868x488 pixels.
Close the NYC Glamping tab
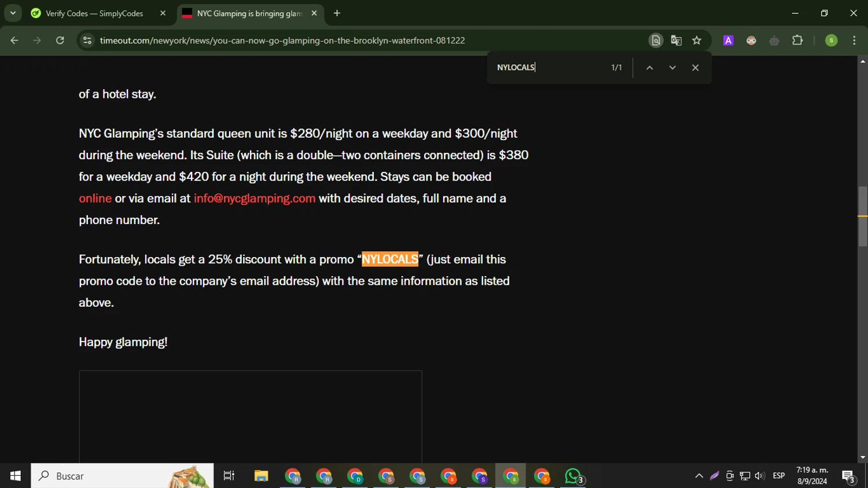coord(314,13)
